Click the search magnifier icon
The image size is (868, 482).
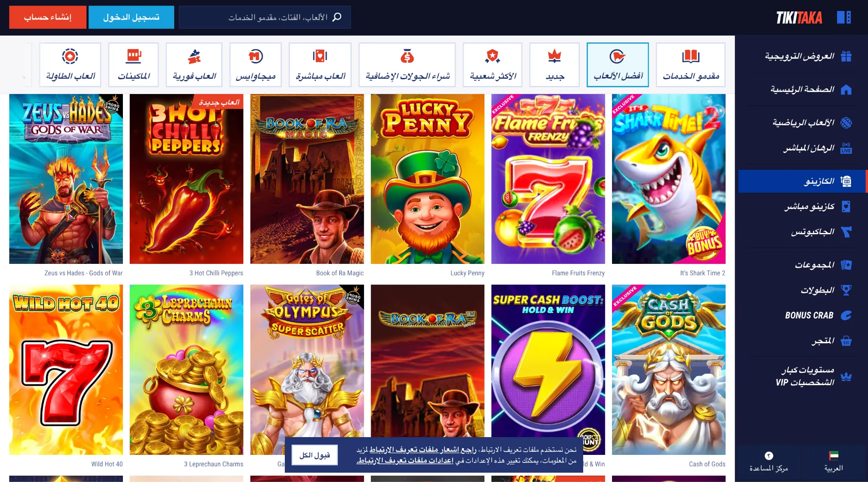tap(337, 17)
